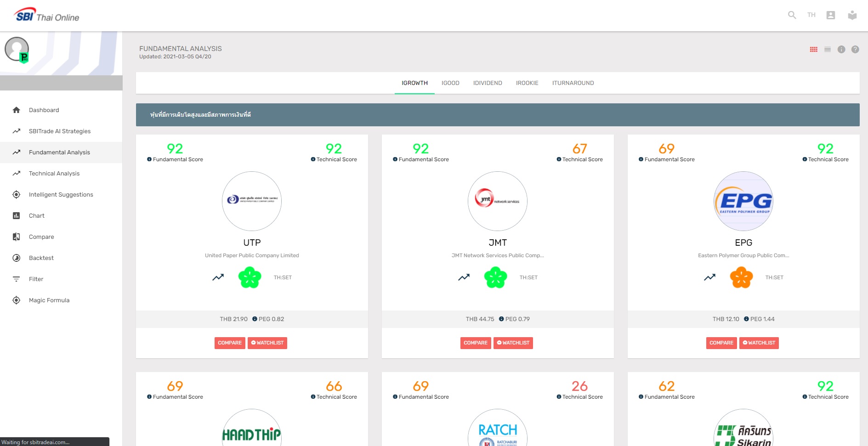Click the SBI Thai Online logo

[x=46, y=15]
